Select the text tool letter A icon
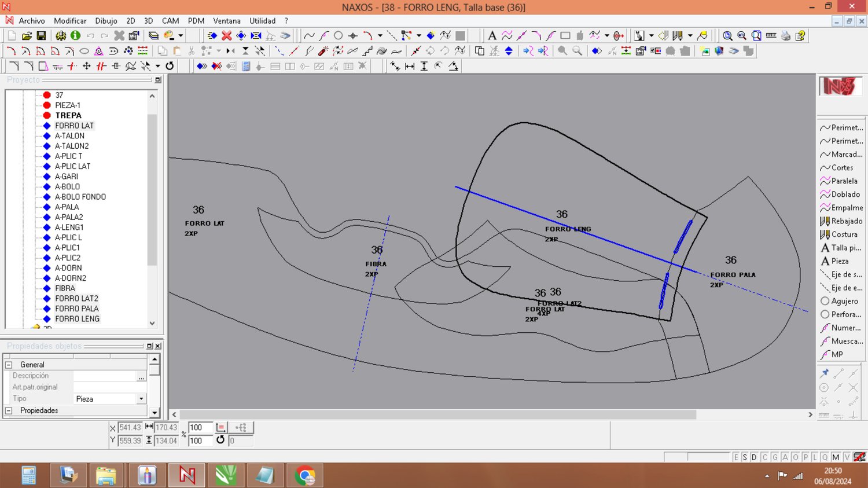 pyautogui.click(x=492, y=36)
